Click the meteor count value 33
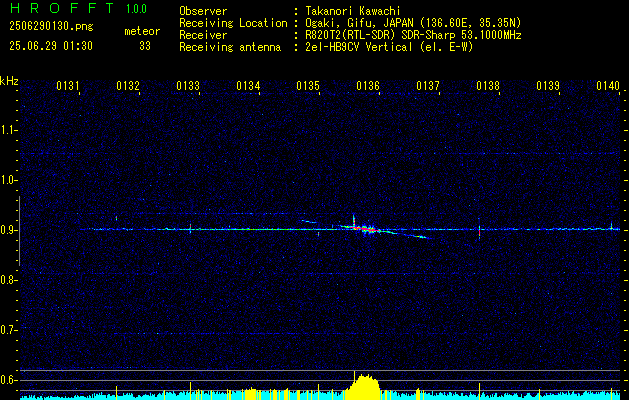The image size is (629, 400). pyautogui.click(x=145, y=46)
